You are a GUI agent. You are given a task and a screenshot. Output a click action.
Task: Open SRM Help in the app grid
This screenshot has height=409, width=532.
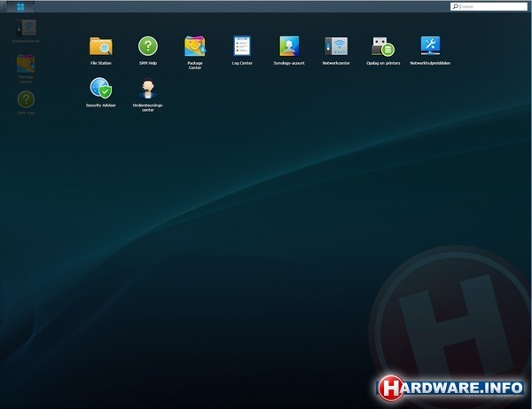148,51
